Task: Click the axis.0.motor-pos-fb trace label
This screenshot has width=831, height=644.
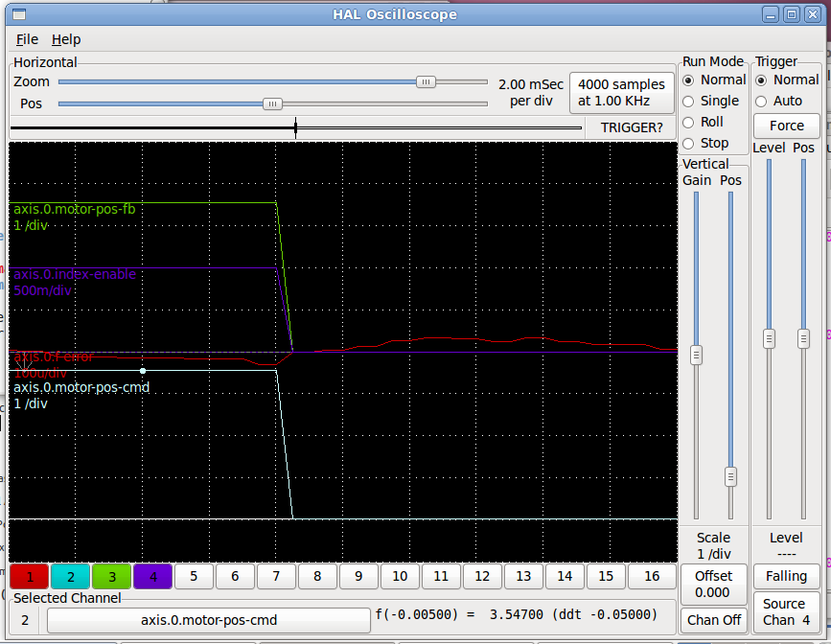Action: coord(75,209)
